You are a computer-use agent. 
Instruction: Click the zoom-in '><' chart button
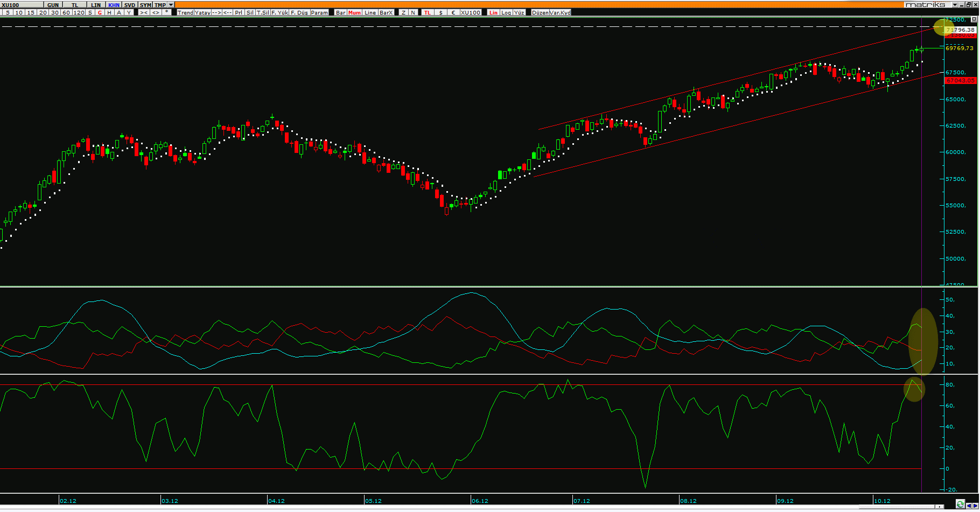(x=144, y=12)
